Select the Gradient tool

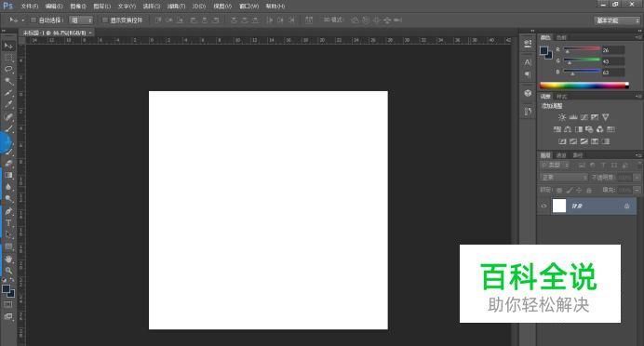tap(8, 175)
